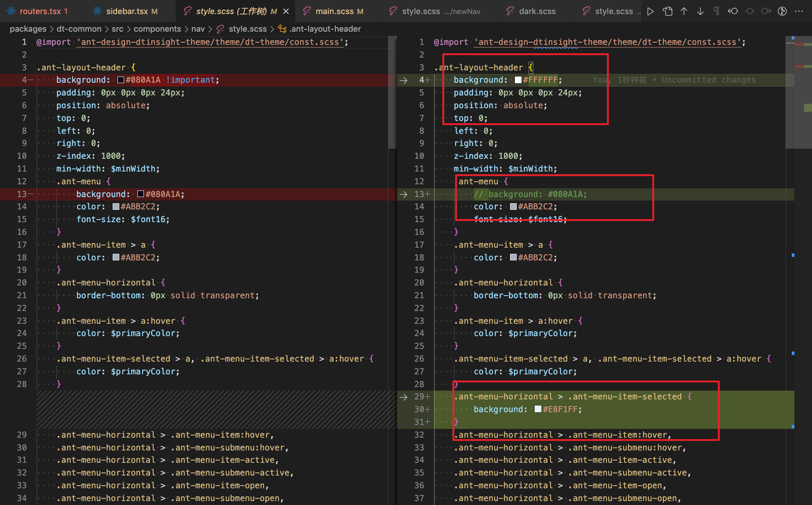
Task: Click the revert arrow beside changed line 4
Action: click(x=403, y=80)
